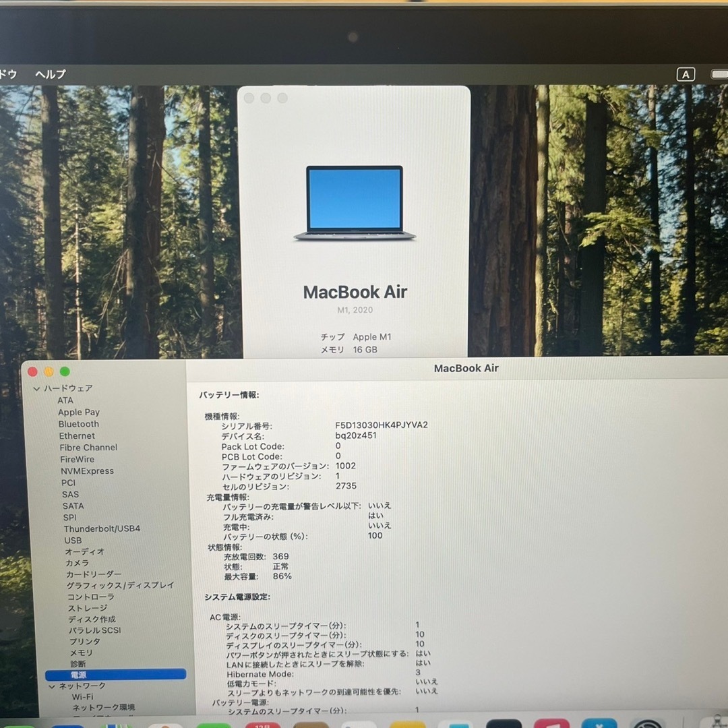Viewport: 728px width, 728px height.
Task: Open the ストレージ section
Action: coord(88,608)
